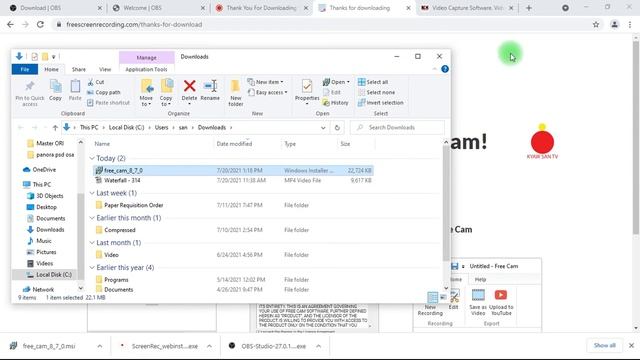Open the File tab

(24, 69)
